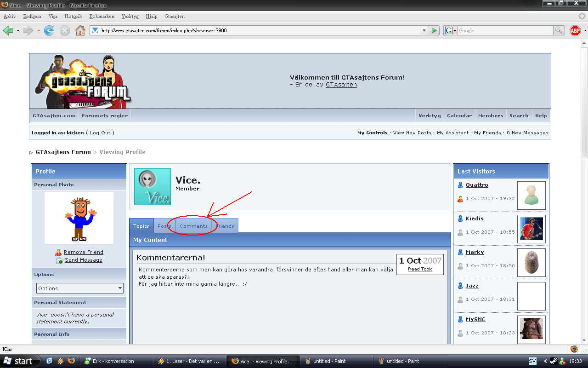This screenshot has height=368, width=588.
Task: Open the URL history dropdown arrow
Action: tap(424, 30)
